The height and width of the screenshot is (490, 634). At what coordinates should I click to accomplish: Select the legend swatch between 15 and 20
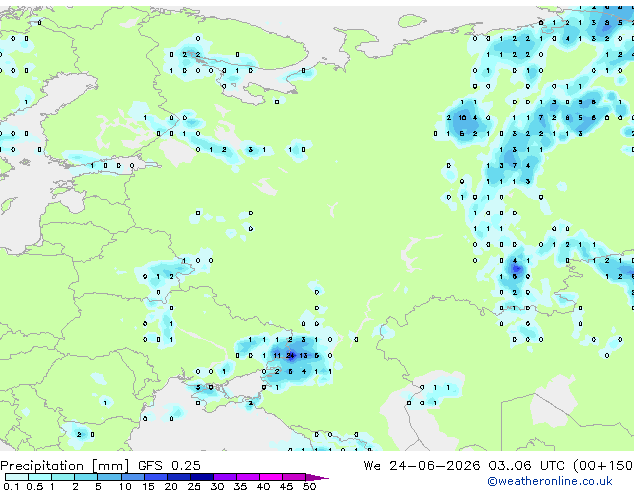click(155, 477)
